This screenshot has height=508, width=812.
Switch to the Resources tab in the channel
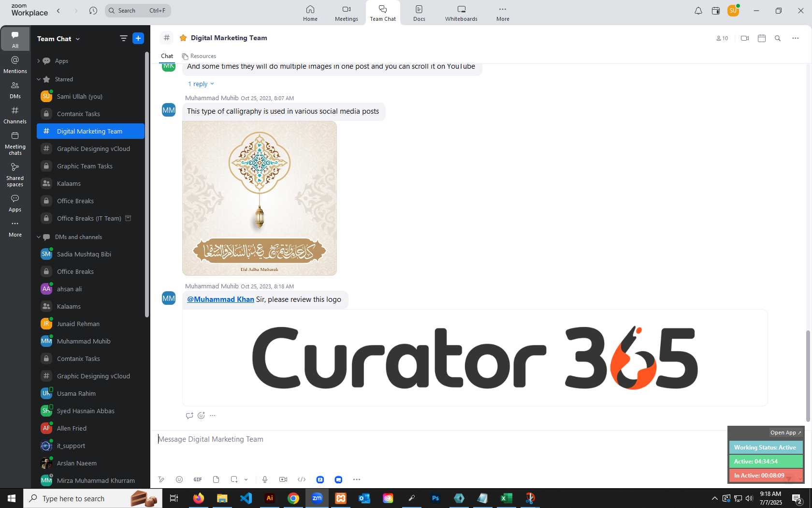tap(199, 56)
